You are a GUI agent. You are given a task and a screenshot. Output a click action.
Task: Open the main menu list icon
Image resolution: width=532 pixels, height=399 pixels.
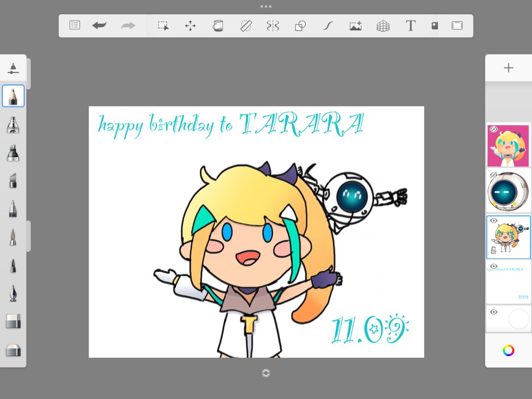[75, 25]
